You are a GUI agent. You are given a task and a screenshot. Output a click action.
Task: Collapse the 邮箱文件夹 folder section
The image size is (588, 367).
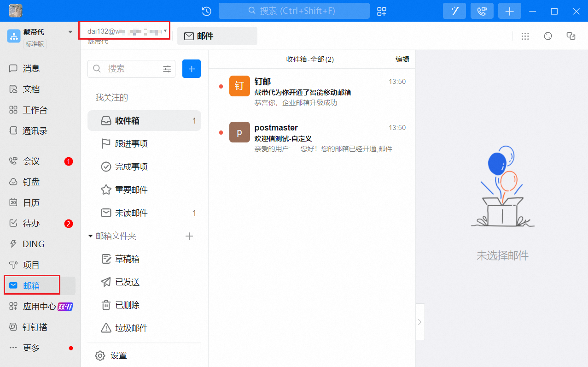point(91,236)
